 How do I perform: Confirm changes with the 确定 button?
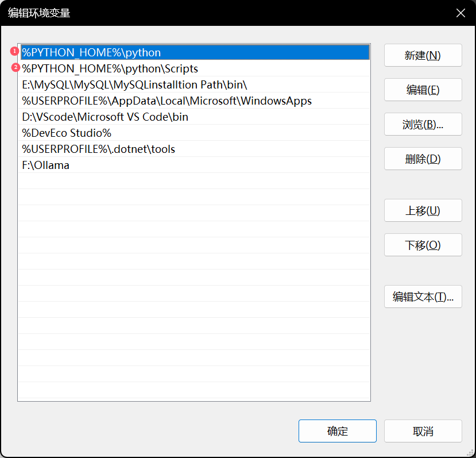tap(337, 430)
